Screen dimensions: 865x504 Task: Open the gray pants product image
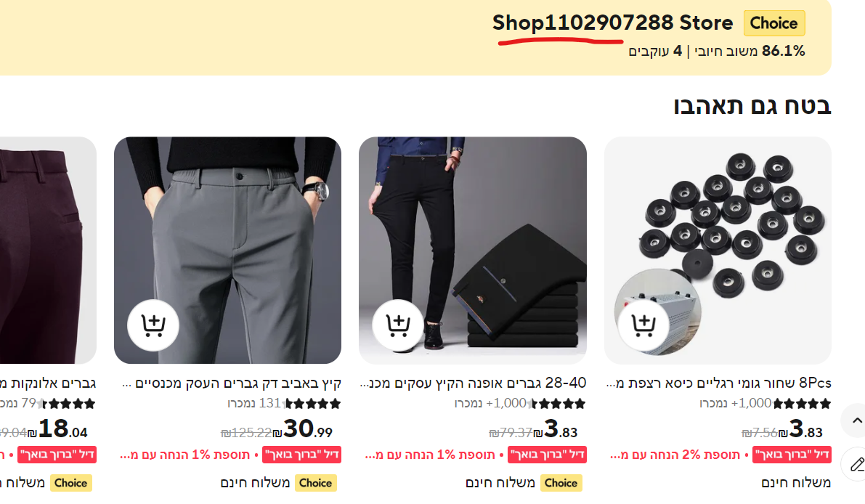[x=227, y=250]
